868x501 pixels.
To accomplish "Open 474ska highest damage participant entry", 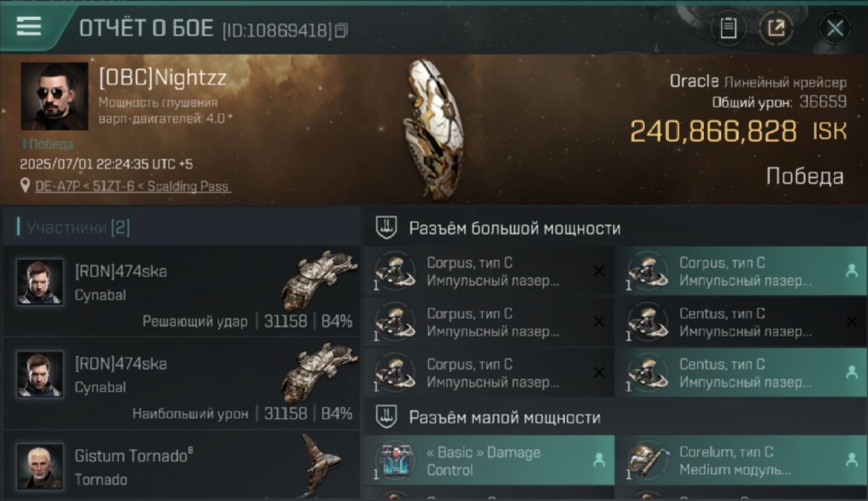I will coord(181,384).
